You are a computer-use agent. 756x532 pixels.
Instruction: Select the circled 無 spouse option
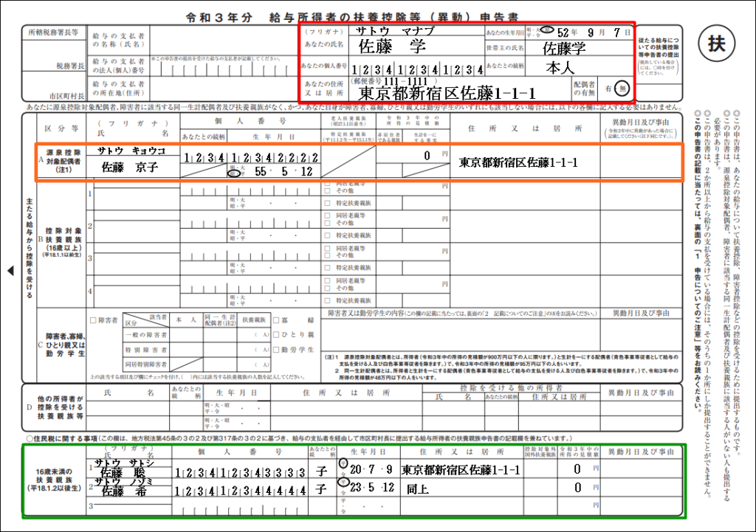(622, 89)
